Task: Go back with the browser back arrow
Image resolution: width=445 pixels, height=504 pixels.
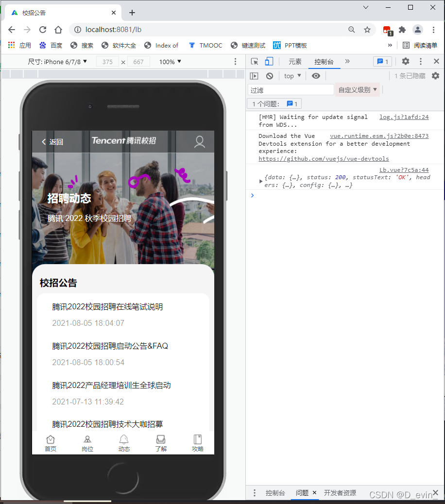Action: [12, 30]
